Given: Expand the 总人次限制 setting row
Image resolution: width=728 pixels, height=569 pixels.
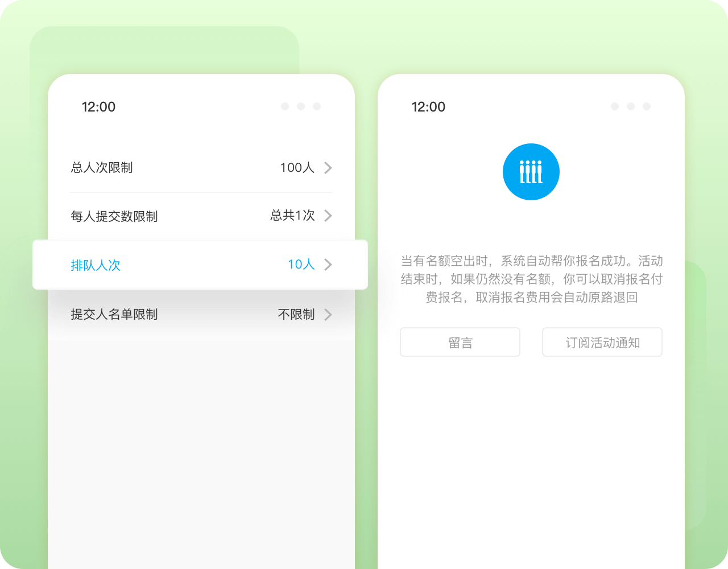Looking at the screenshot, I should tap(199, 167).
